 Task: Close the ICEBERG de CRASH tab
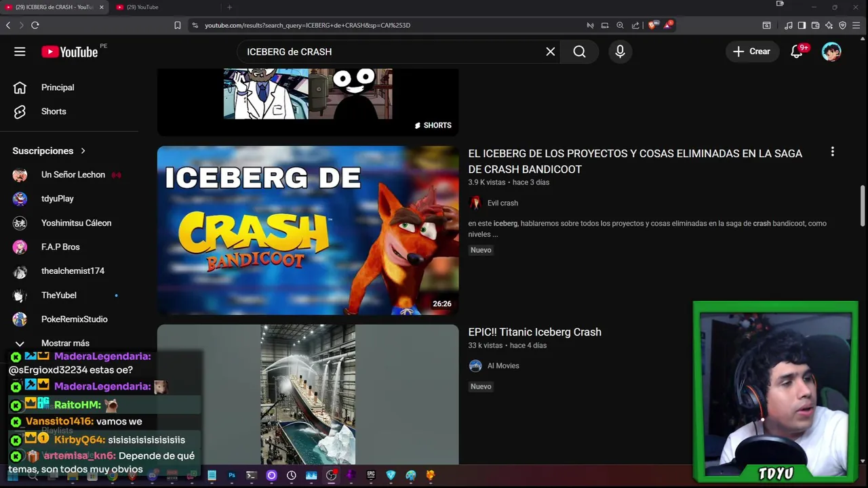pos(102,7)
